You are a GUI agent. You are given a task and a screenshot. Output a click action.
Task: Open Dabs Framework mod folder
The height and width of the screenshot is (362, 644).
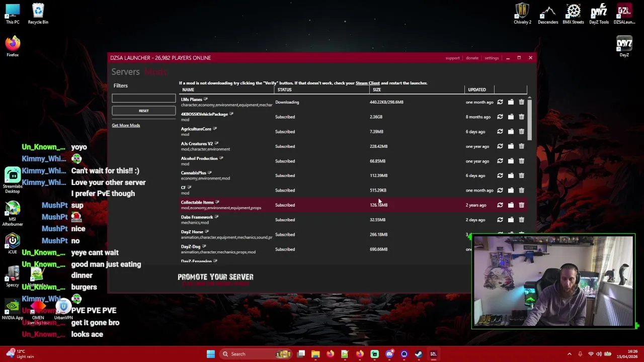click(511, 220)
